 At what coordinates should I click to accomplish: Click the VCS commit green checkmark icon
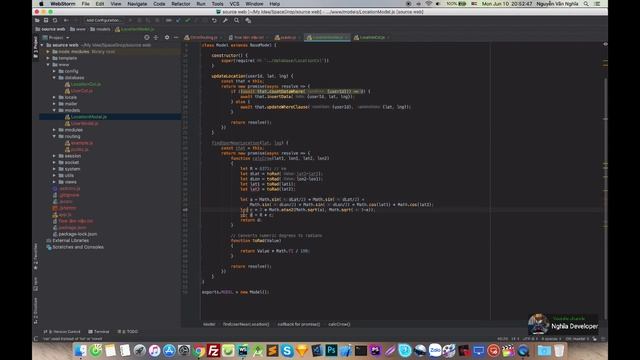(187, 20)
